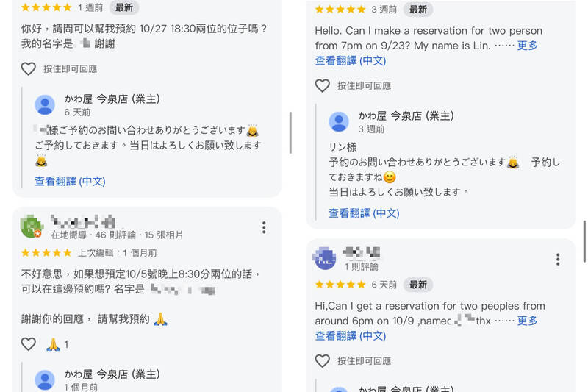The image size is (588, 392).
Task: Click the right column scrollbar
Action: 584,235
